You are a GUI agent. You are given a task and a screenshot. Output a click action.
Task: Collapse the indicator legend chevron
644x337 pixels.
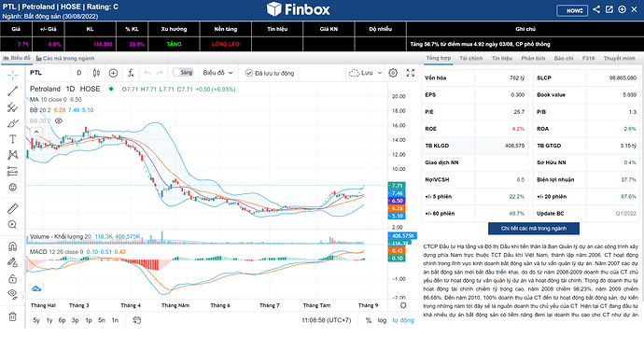(36, 132)
